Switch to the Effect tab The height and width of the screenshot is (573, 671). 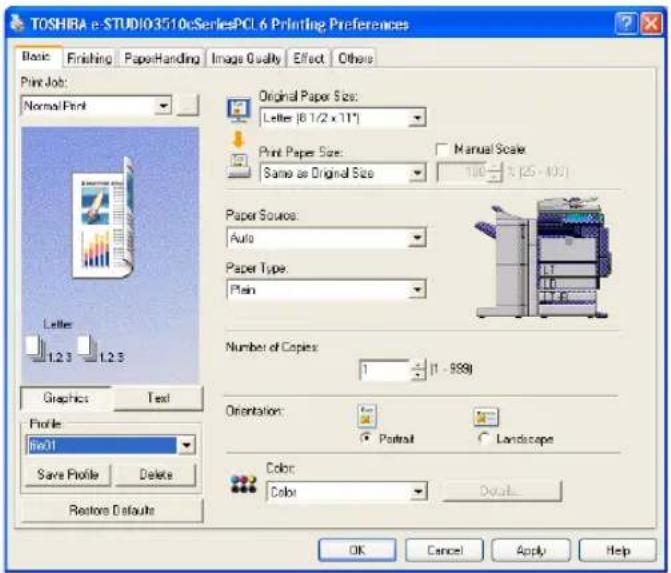(309, 58)
